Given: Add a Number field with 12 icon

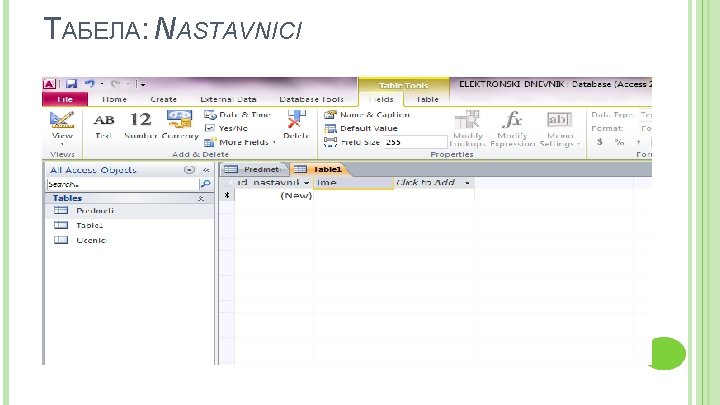Looking at the screenshot, I should [x=141, y=125].
